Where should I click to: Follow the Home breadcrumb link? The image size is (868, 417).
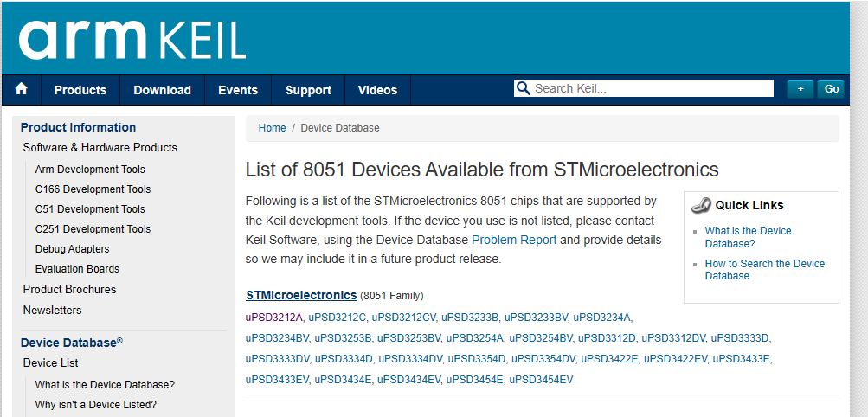pyautogui.click(x=272, y=128)
